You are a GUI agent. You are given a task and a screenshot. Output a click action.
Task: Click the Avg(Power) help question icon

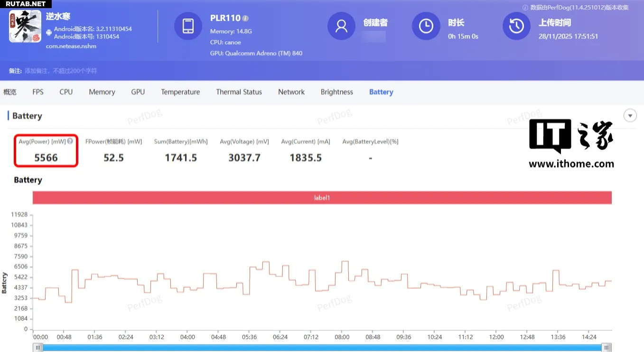pos(70,141)
